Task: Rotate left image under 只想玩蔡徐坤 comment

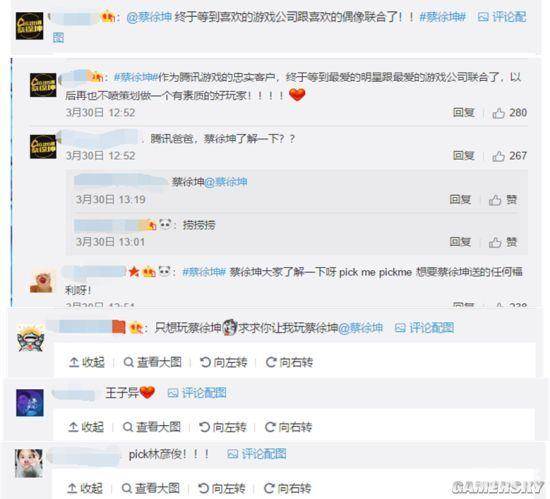Action: [x=223, y=362]
